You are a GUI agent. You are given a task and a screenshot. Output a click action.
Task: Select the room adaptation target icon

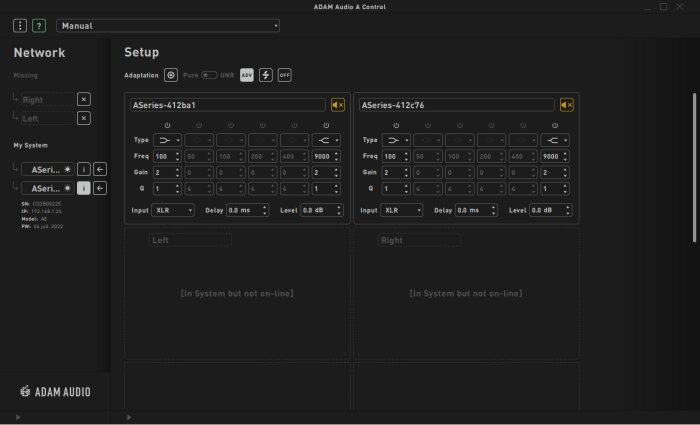[x=171, y=75]
